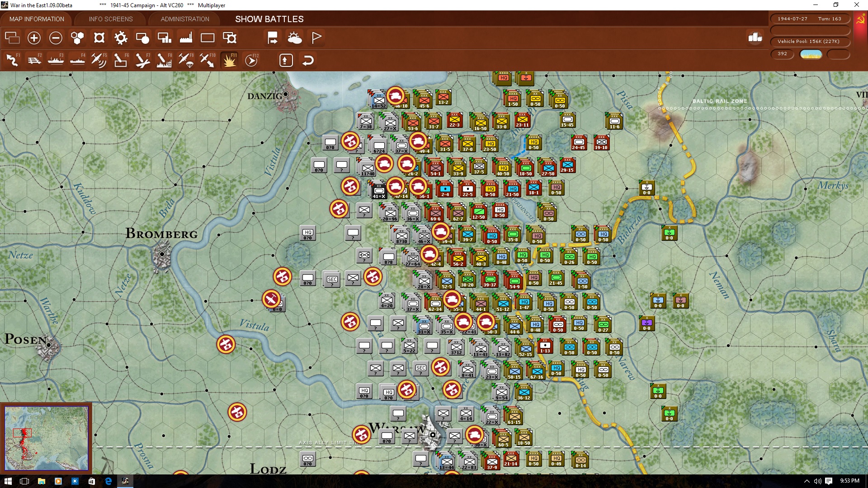Select Air transfer mode (F10) icon
Image resolution: width=868 pixels, height=488 pixels.
(x=208, y=60)
